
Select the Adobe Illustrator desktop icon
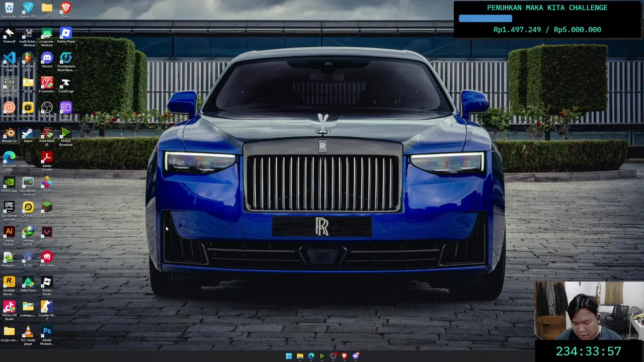click(9, 236)
